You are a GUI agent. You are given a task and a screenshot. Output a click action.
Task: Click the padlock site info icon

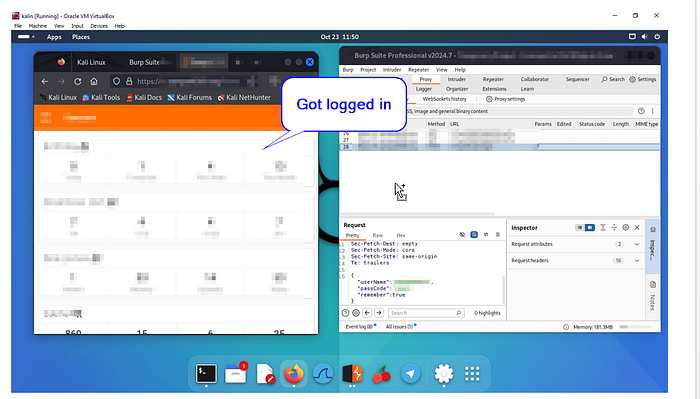coord(129,81)
